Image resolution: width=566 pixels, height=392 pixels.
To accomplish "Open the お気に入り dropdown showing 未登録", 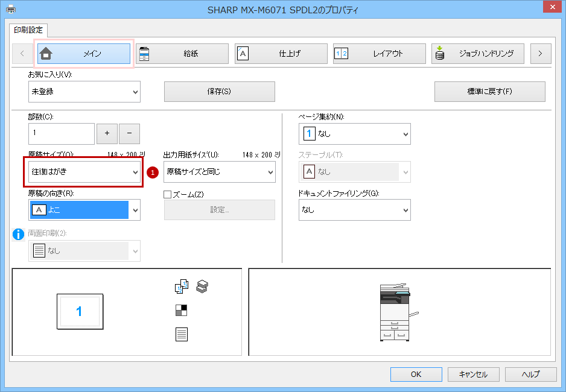I will point(84,92).
